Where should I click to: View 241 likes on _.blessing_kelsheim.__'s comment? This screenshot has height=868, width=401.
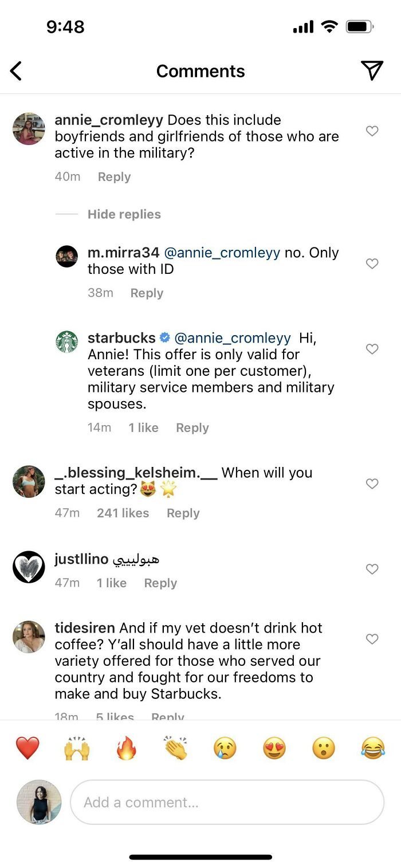(123, 513)
